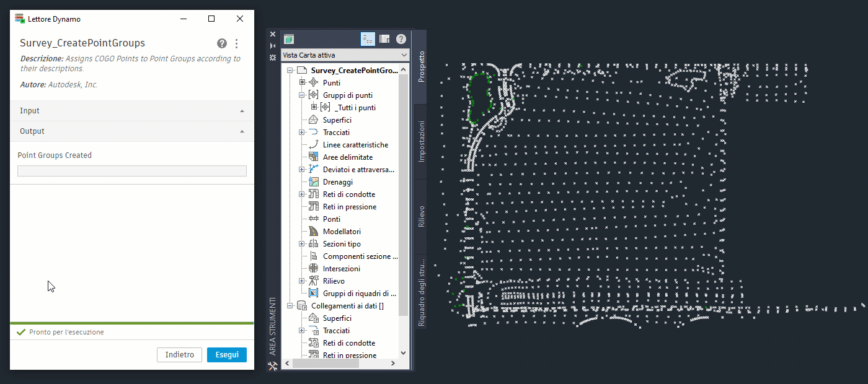
Task: Select the Modellatori grading icon
Action: [313, 231]
